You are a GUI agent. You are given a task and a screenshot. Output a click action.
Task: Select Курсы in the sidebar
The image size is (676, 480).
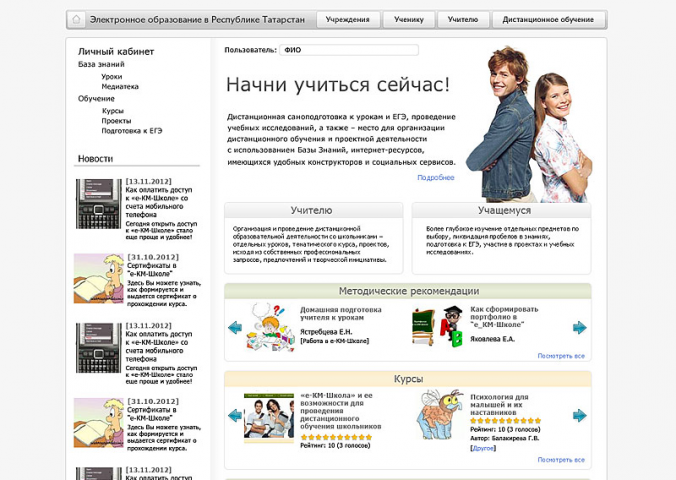pyautogui.click(x=113, y=111)
